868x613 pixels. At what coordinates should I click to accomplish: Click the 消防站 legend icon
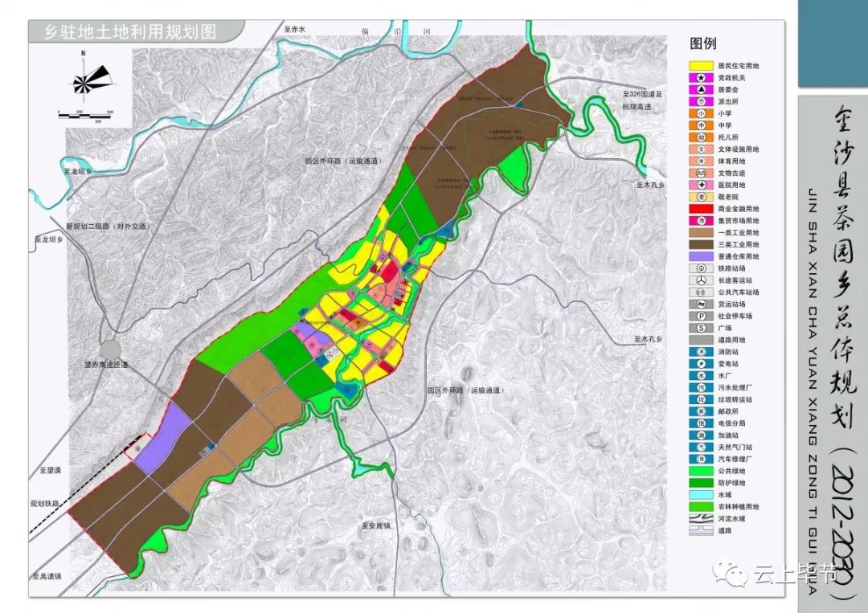(x=701, y=352)
